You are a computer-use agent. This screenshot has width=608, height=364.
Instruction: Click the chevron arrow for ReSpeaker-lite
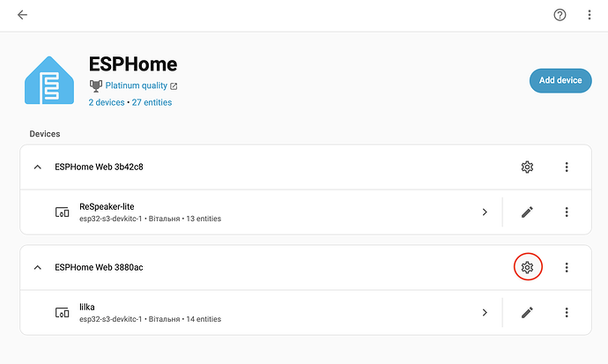coord(485,212)
